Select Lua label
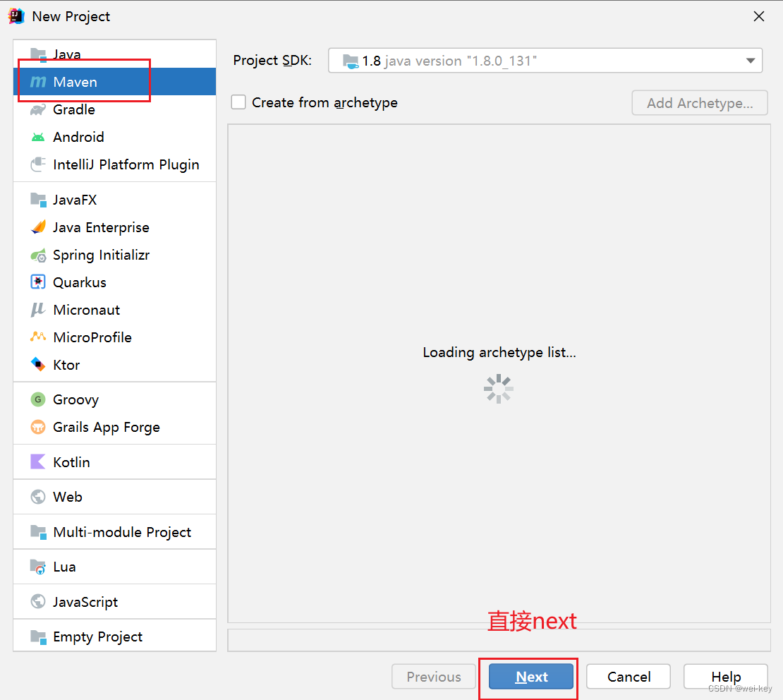The height and width of the screenshot is (700, 783). [x=64, y=567]
